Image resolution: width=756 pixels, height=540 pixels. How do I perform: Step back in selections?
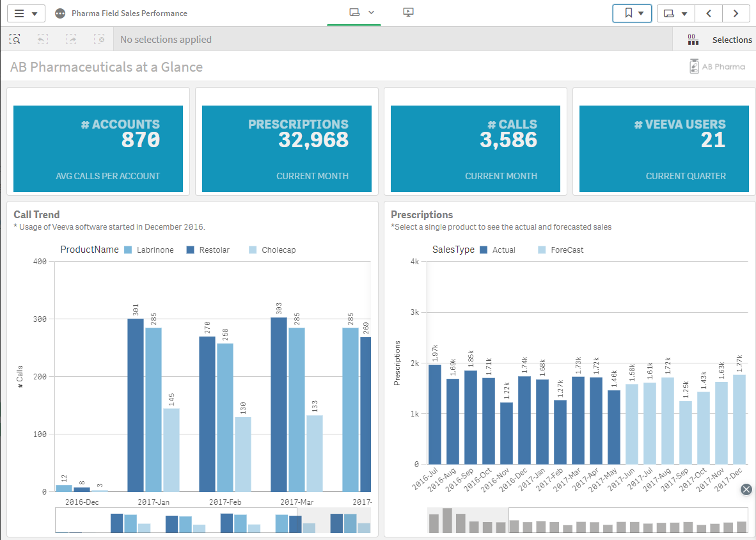tap(43, 40)
